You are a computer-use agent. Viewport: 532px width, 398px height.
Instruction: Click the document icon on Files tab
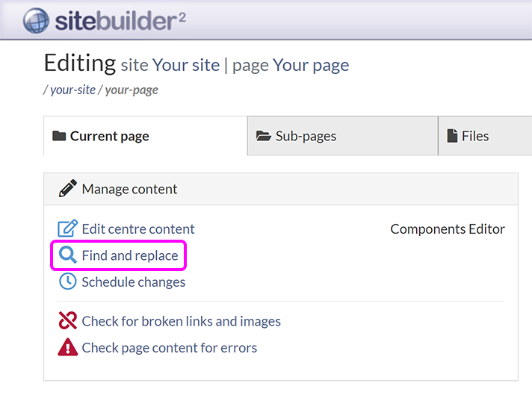(x=452, y=136)
